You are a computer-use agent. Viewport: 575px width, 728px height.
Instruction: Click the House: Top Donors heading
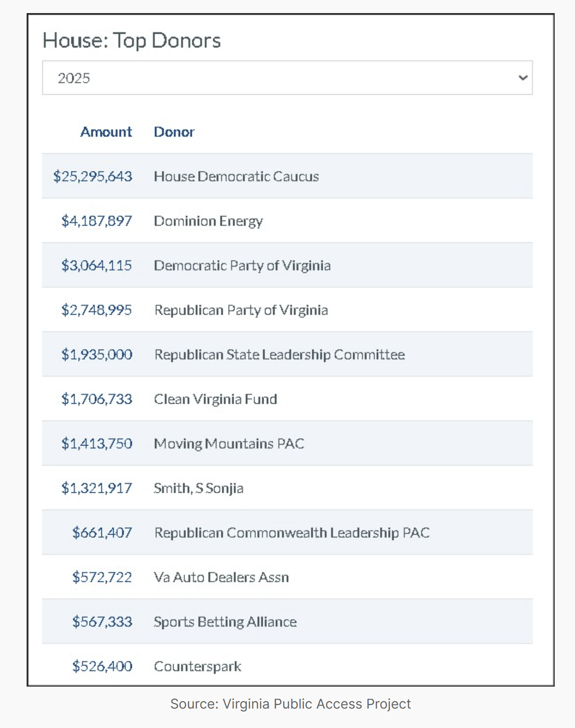click(132, 41)
